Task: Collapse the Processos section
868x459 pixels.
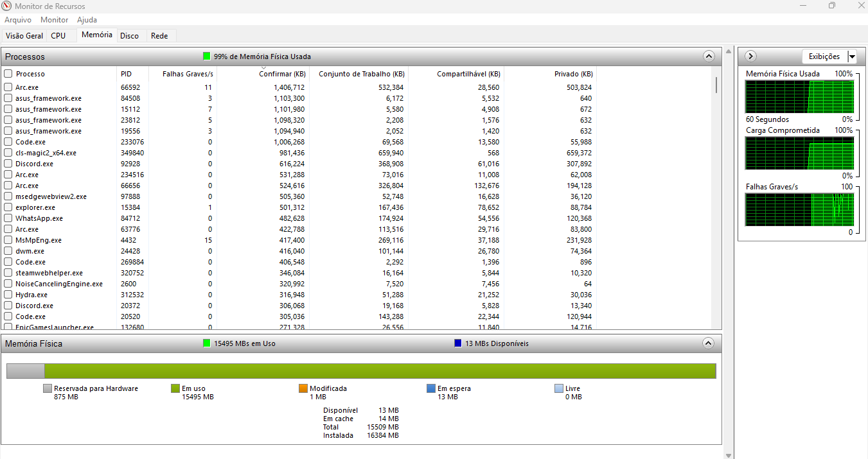Action: pos(709,56)
